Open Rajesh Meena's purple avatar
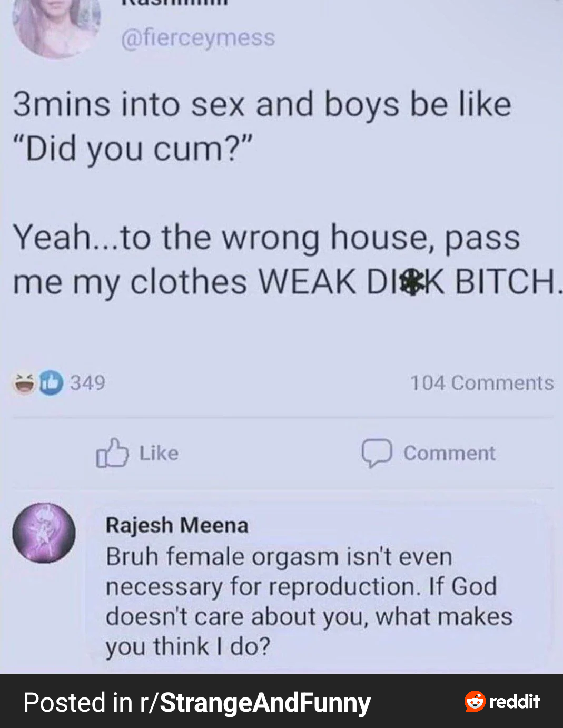 pos(44,533)
